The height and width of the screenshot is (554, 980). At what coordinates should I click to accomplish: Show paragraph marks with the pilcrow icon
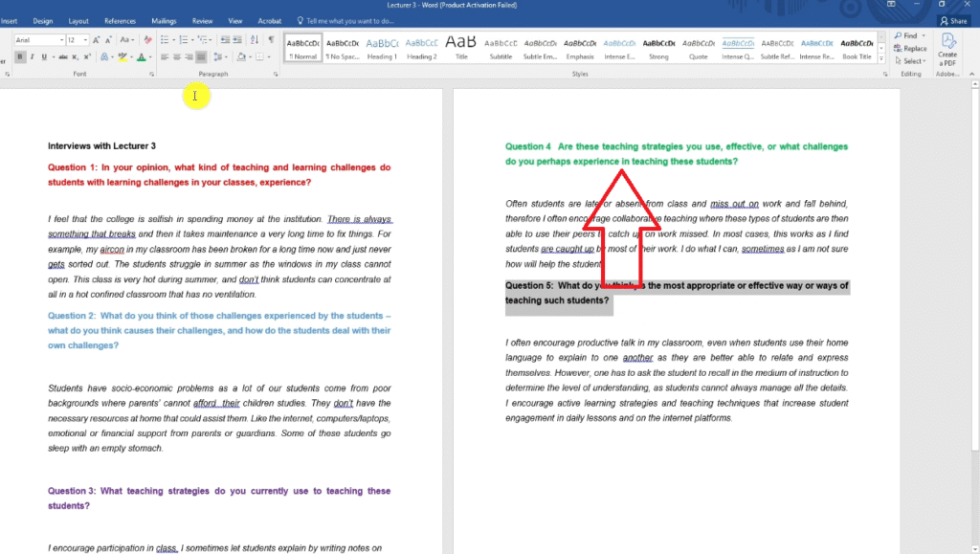[271, 40]
